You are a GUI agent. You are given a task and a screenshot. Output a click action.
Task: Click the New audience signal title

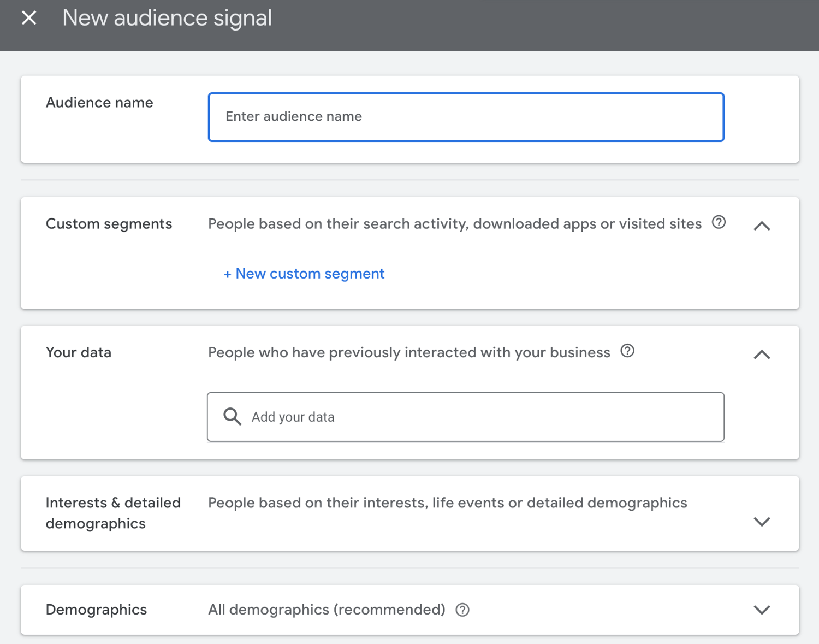coord(167,17)
